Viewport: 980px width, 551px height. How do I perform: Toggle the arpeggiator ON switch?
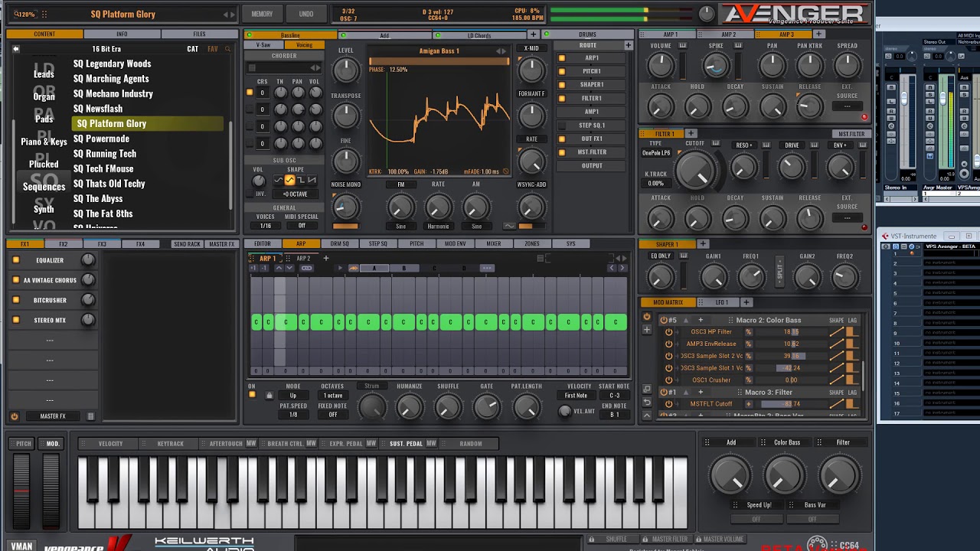click(252, 395)
